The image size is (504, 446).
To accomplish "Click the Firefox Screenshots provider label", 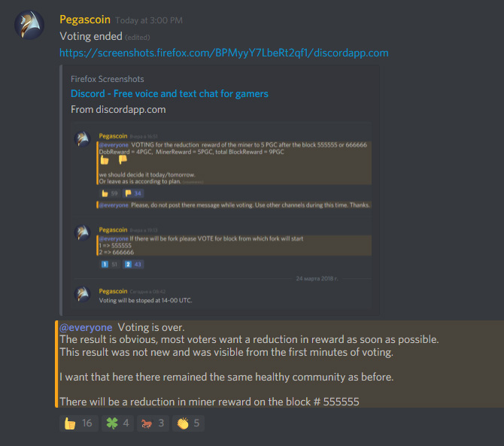I will (108, 79).
